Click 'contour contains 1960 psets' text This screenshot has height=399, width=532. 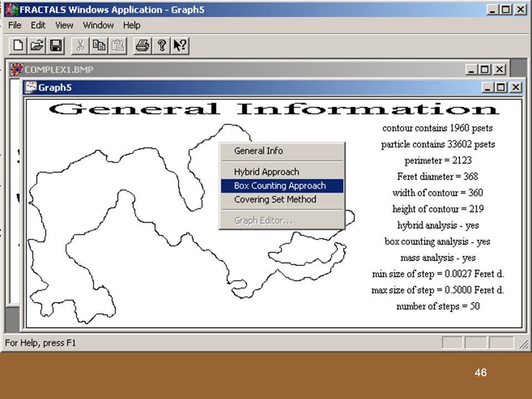tap(437, 128)
